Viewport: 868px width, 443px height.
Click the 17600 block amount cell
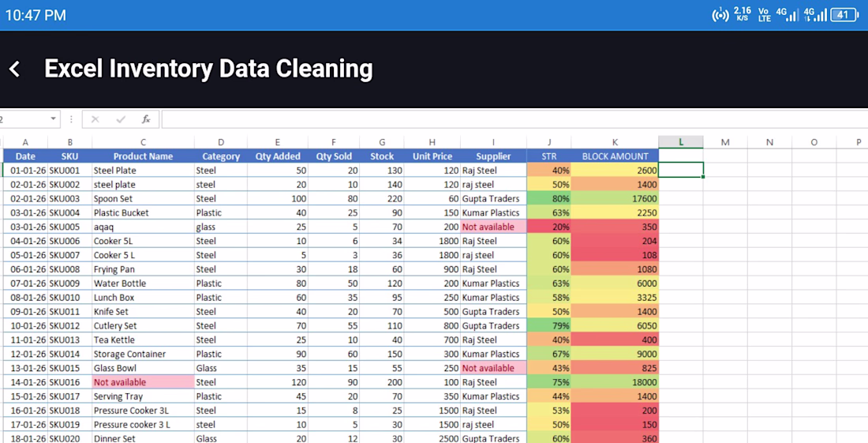[615, 199]
